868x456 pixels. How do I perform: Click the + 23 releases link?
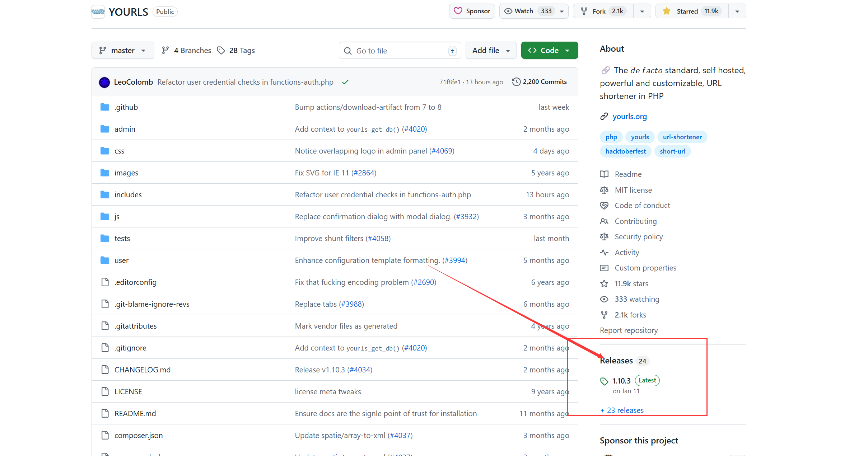[x=622, y=410]
